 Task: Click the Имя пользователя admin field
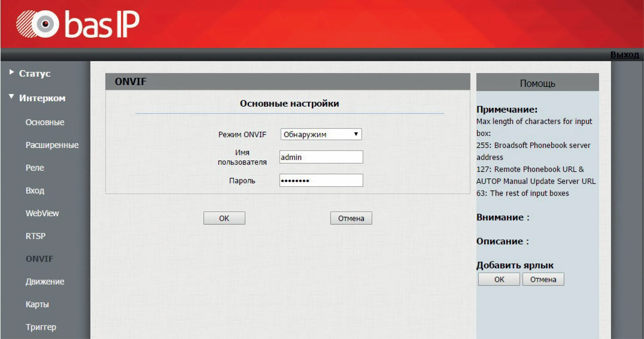tap(321, 157)
